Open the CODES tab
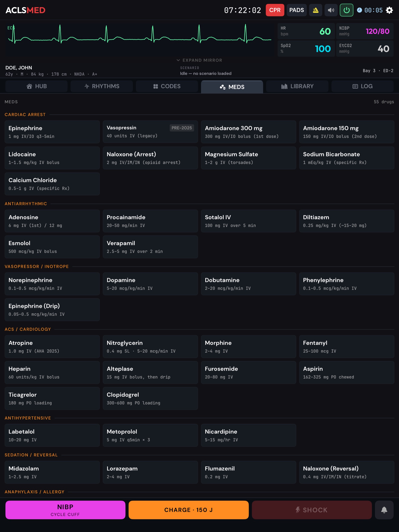 click(167, 86)
